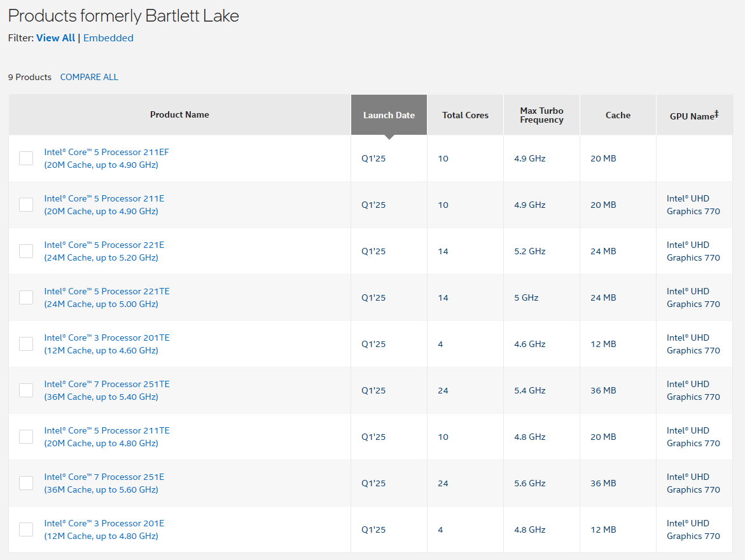Click the Cache column header
The image size is (745, 560).
click(x=618, y=115)
